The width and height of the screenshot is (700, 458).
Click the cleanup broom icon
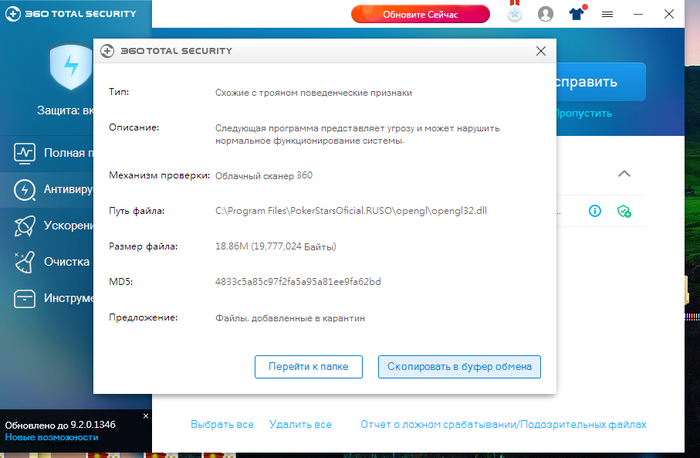pyautogui.click(x=25, y=262)
